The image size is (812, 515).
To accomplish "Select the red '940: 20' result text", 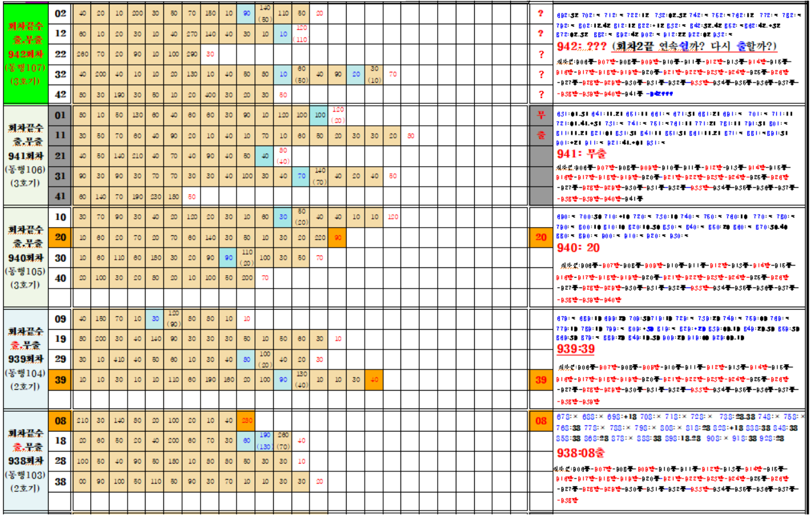I will click(579, 248).
